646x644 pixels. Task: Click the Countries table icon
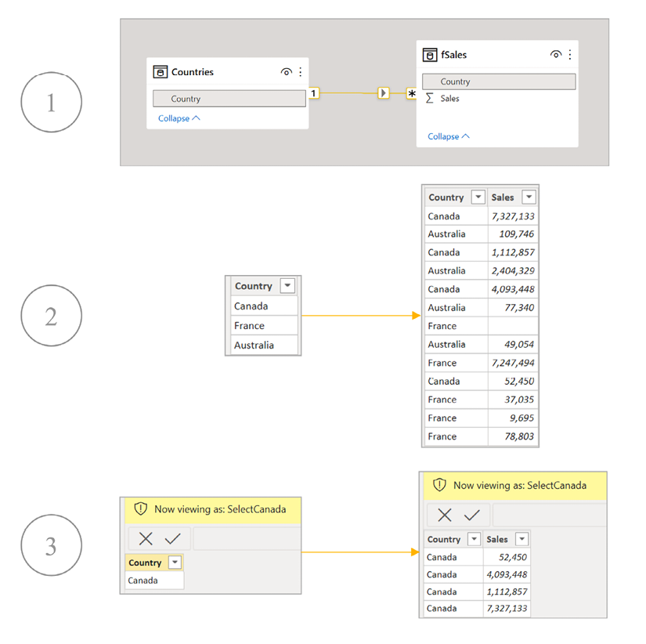point(161,72)
